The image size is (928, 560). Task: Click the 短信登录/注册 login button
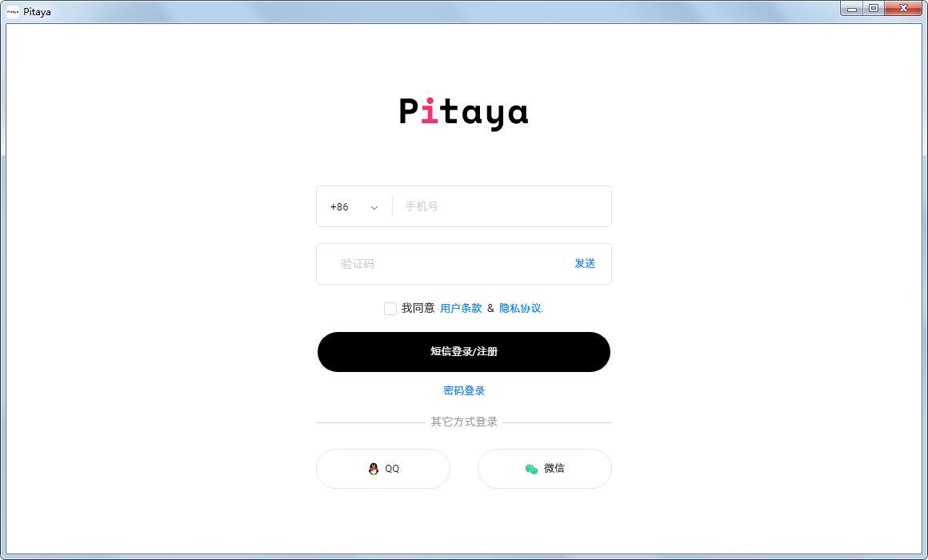[x=464, y=352]
